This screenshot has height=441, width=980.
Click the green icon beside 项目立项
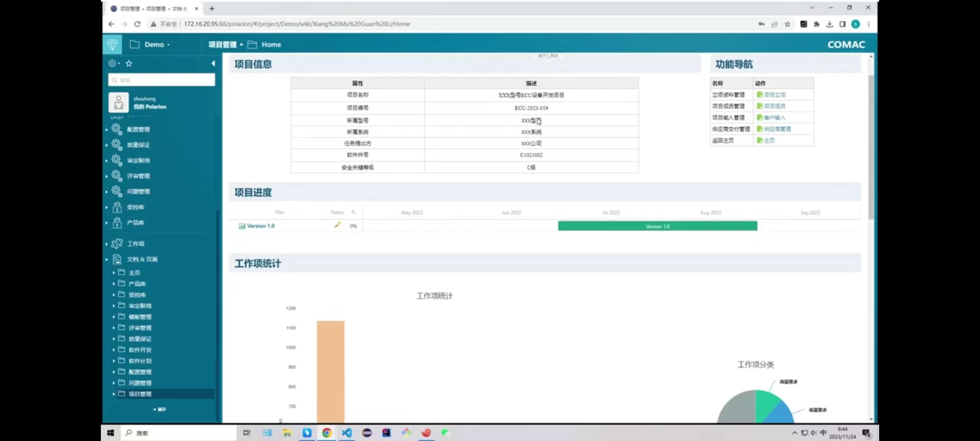(759, 95)
